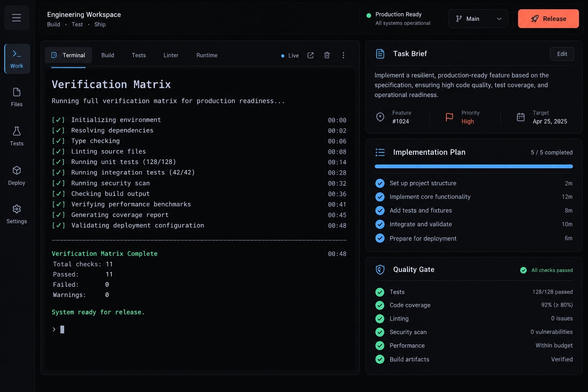Open the Main branch dropdown
Screen dimensions: 588x392
click(x=478, y=19)
